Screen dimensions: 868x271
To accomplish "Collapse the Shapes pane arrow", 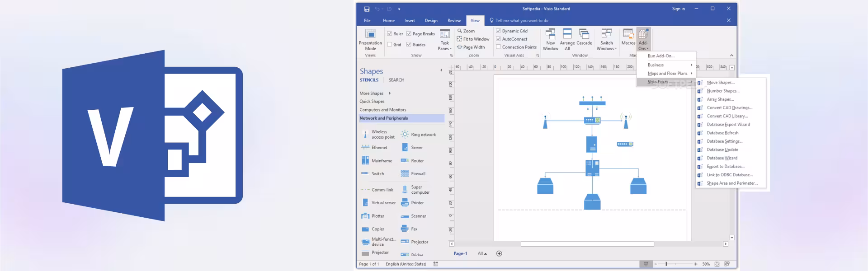I will tap(441, 70).
